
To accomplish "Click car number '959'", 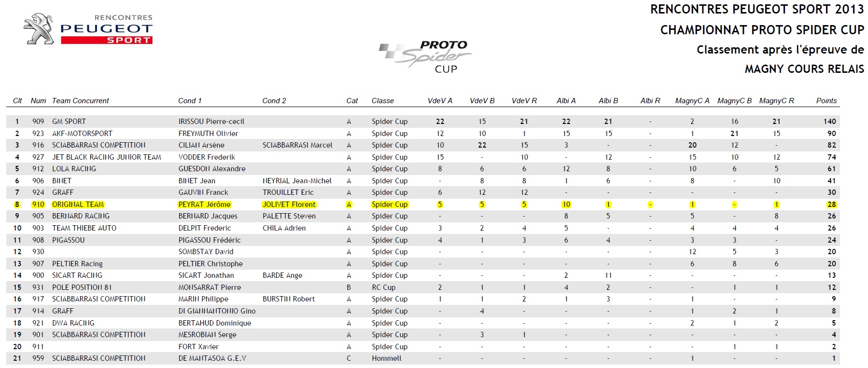I will [x=38, y=358].
